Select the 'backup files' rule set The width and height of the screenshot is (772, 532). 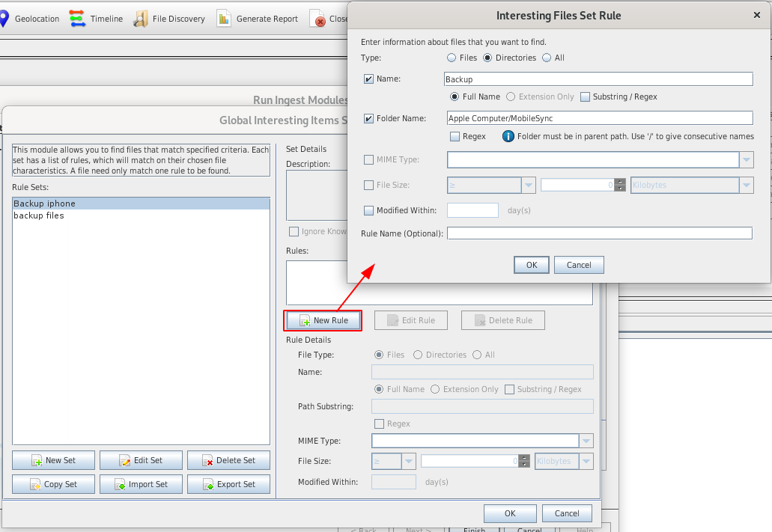[39, 215]
